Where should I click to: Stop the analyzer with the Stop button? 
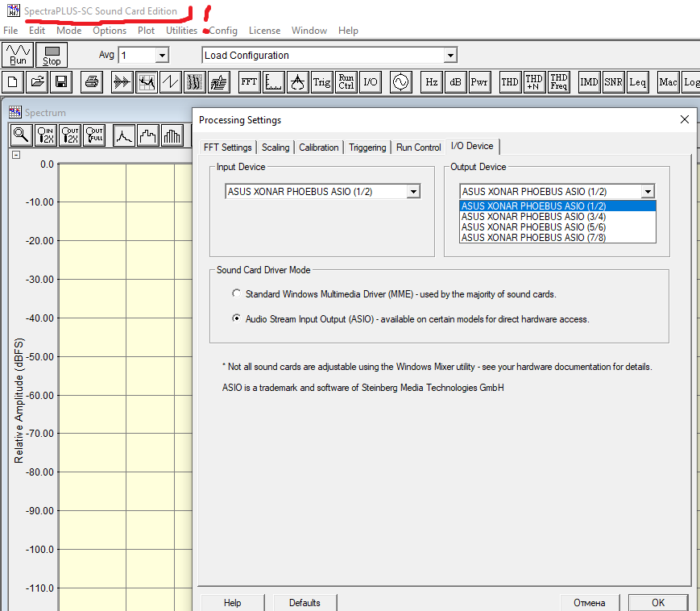click(x=52, y=55)
